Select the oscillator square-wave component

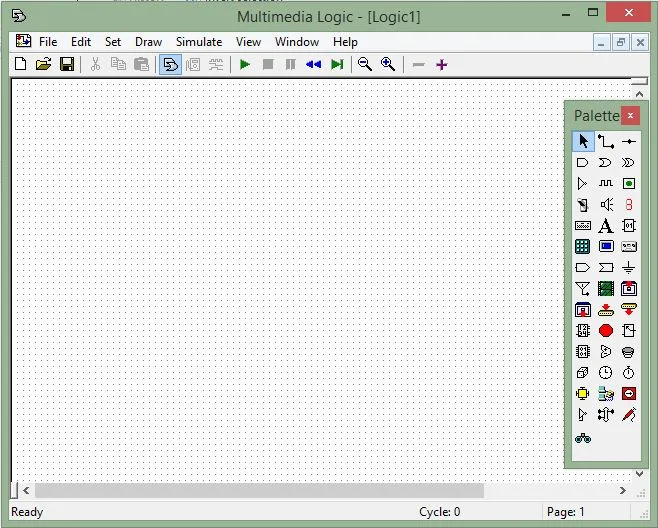tap(606, 183)
